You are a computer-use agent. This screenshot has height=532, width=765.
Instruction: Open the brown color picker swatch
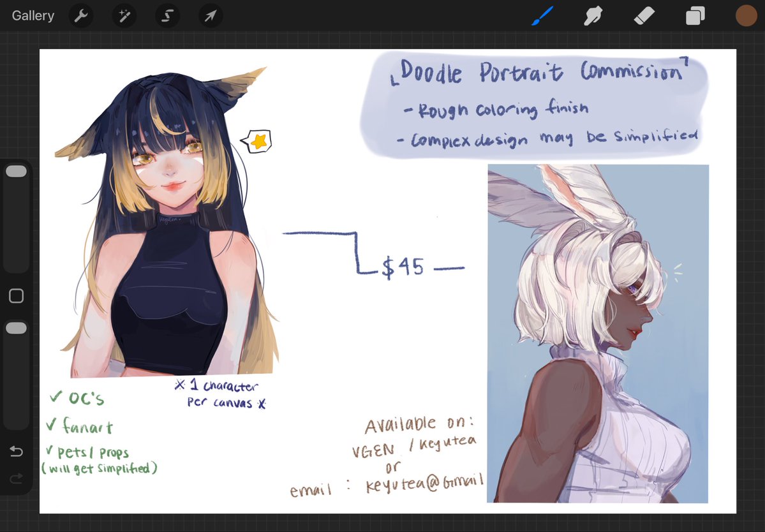[746, 15]
